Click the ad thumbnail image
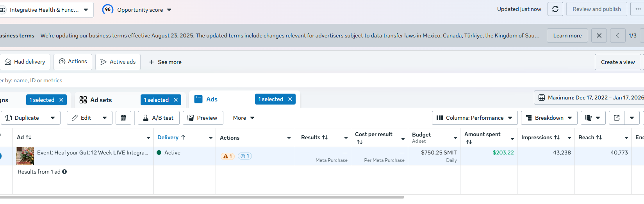Screen dimensions: 644x204 25,156
